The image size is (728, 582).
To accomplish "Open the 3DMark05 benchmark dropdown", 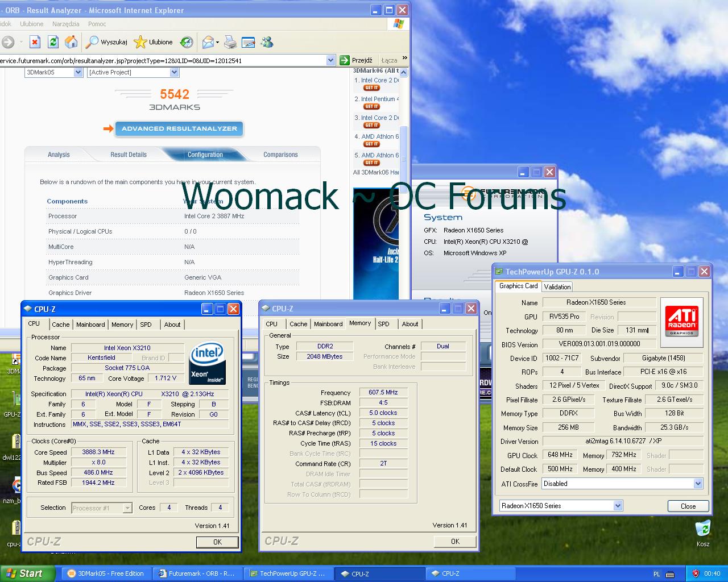I will tap(78, 72).
